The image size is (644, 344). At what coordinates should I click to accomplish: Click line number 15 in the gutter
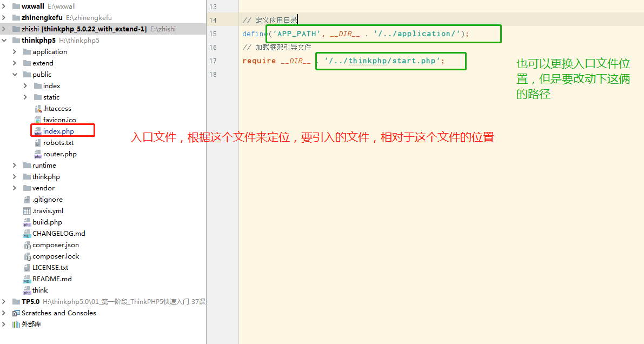coord(213,34)
